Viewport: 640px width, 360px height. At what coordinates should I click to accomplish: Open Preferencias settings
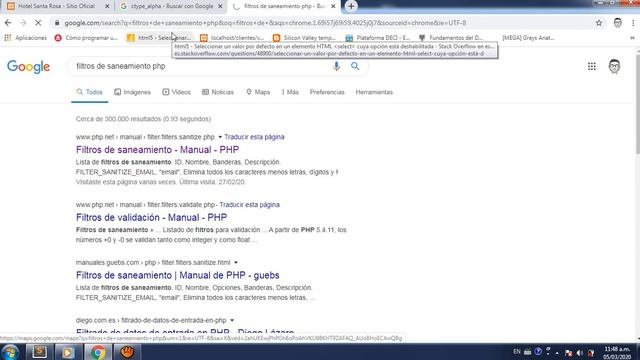[x=327, y=92]
